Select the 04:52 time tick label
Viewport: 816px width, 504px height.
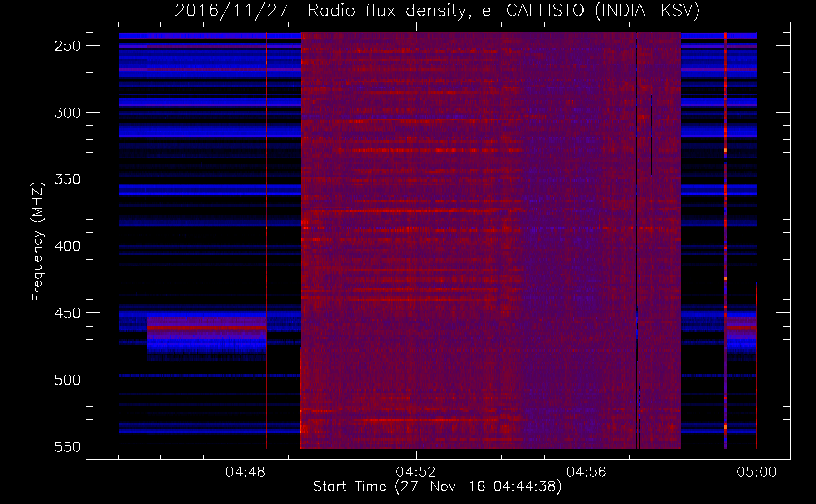click(416, 472)
